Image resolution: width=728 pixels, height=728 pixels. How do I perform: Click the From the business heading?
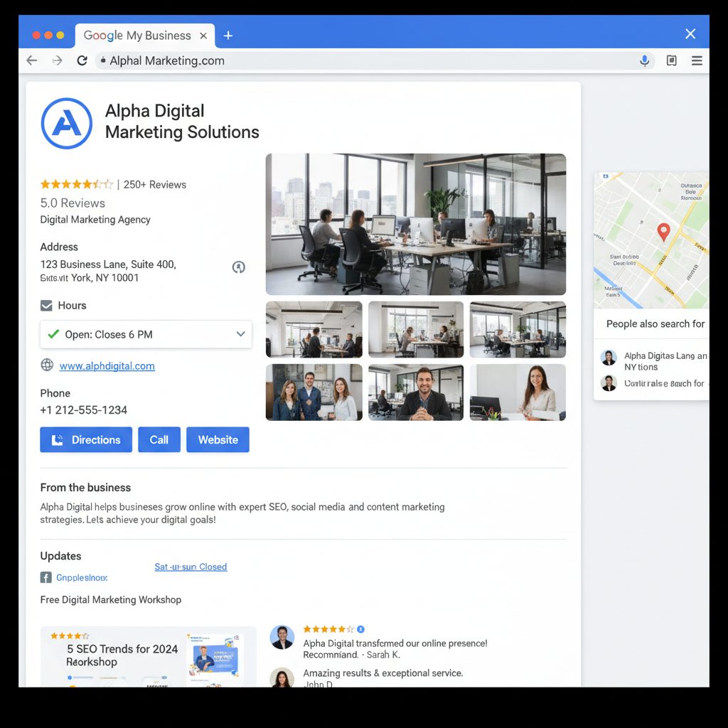click(85, 488)
